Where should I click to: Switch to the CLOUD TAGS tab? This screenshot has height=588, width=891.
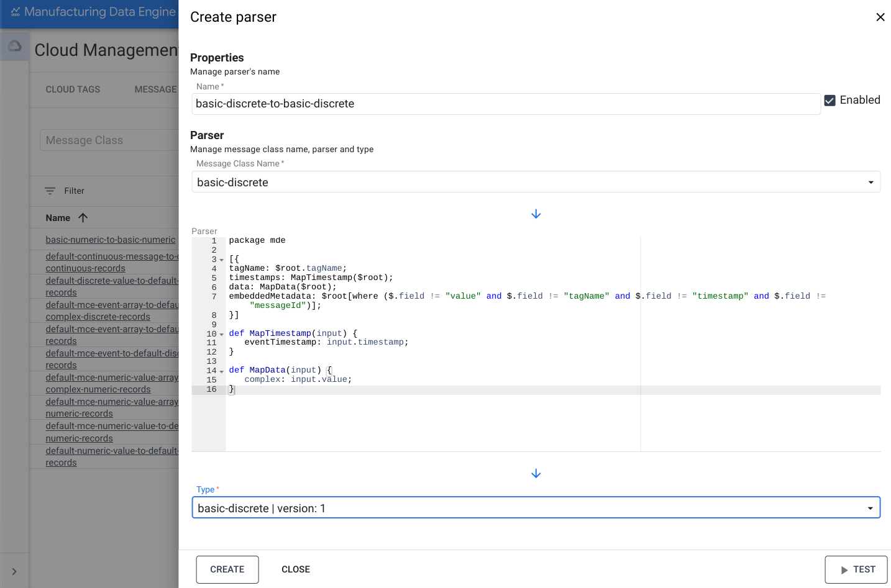coord(73,89)
